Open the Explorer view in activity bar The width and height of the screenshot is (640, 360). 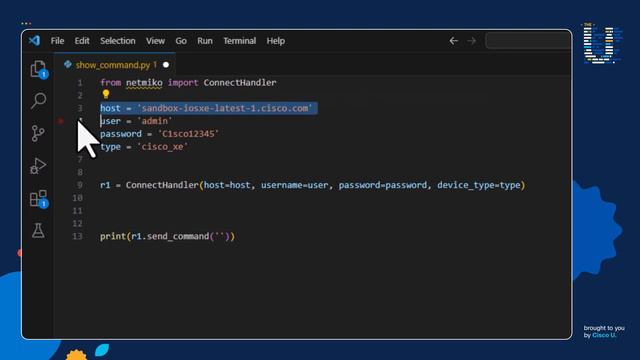click(38, 69)
